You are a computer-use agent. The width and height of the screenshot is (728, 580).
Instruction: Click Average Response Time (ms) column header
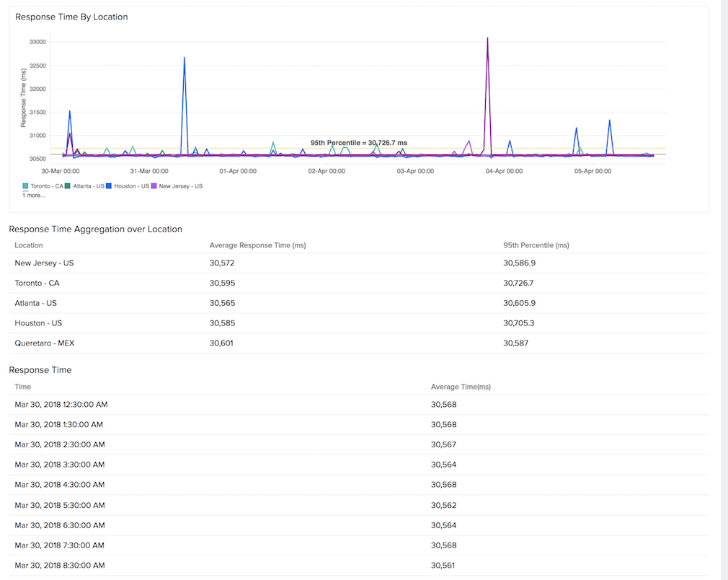[257, 245]
